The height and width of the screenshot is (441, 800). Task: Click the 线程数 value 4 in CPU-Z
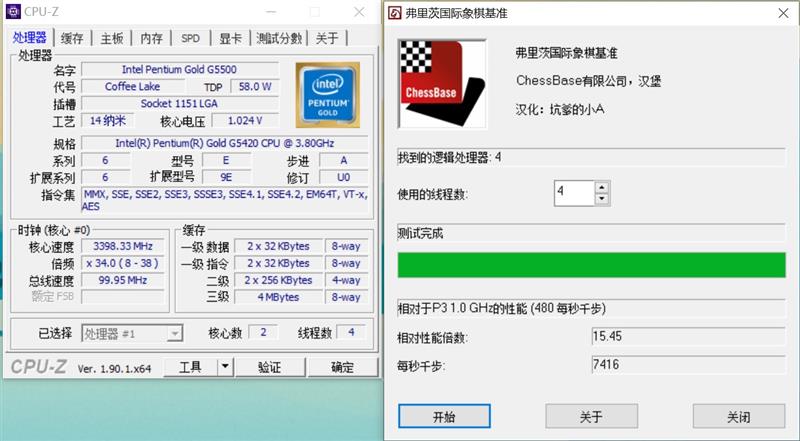point(351,332)
